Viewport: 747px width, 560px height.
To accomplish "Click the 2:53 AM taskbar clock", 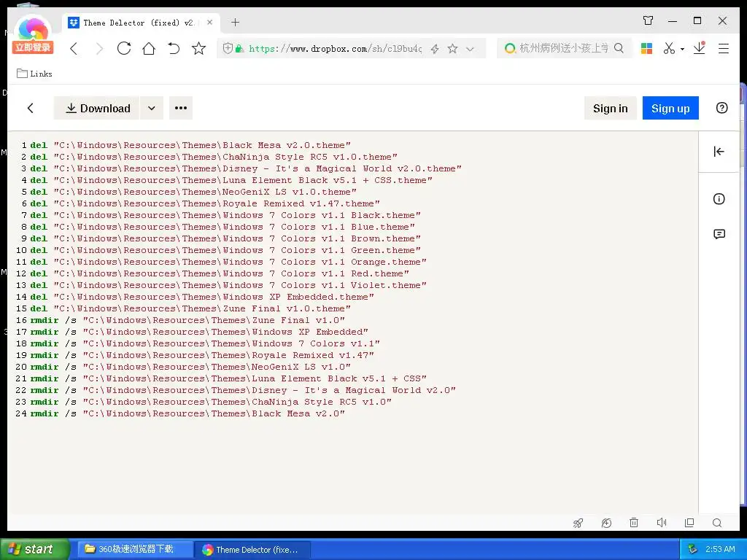I will (720, 549).
